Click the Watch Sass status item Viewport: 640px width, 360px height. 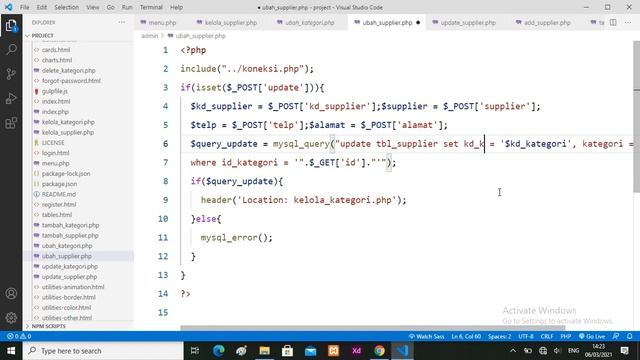(x=426, y=336)
